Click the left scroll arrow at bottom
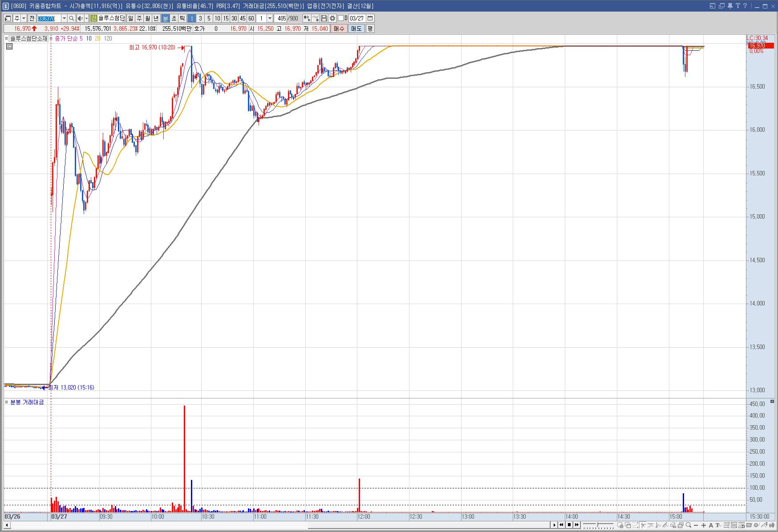Screen dimensions: 778x532 (7, 525)
